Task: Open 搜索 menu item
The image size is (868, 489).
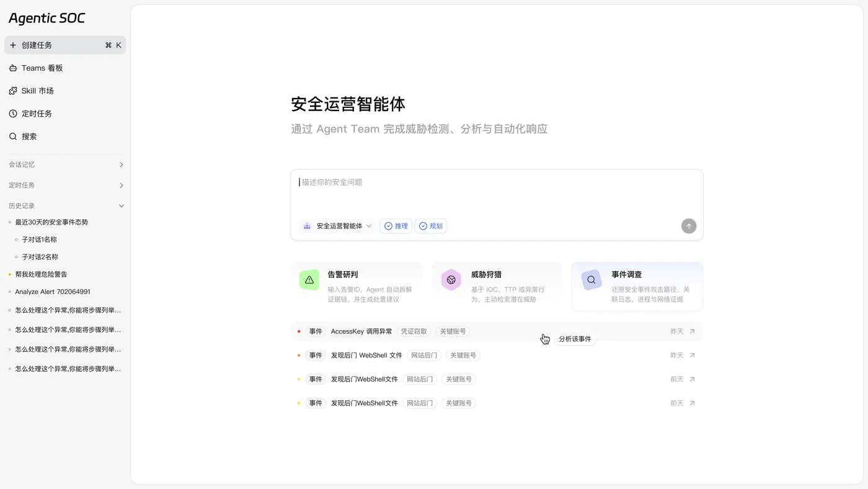Action: (x=65, y=137)
